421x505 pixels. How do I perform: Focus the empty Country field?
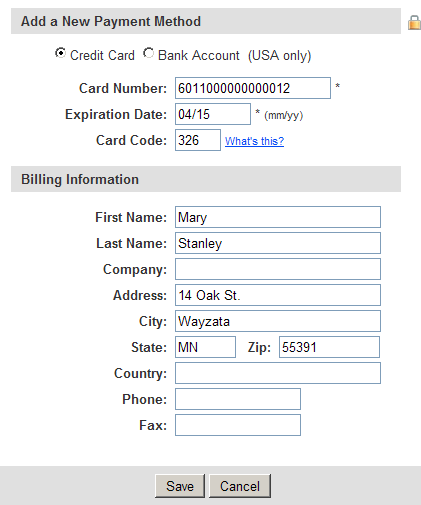[x=278, y=373]
